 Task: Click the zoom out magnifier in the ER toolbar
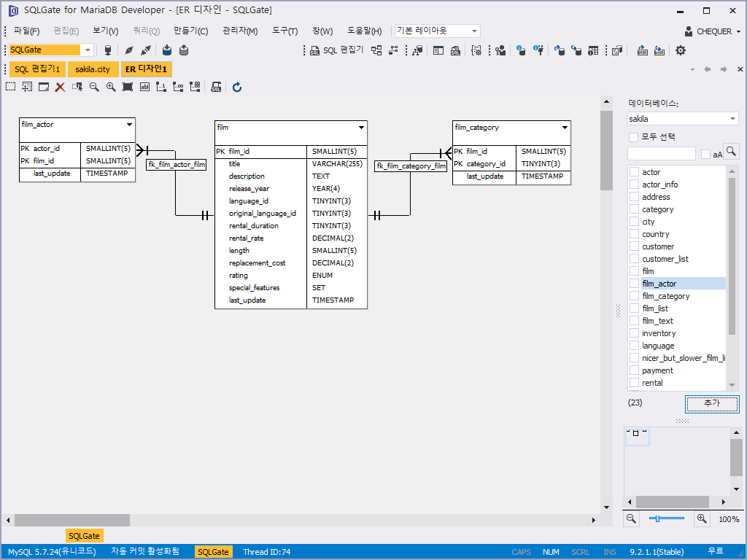pyautogui.click(x=94, y=87)
